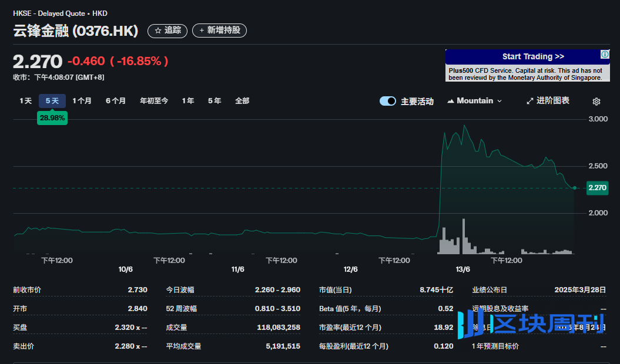Follow the stock with 追踪 button
620x364 pixels.
point(167,31)
